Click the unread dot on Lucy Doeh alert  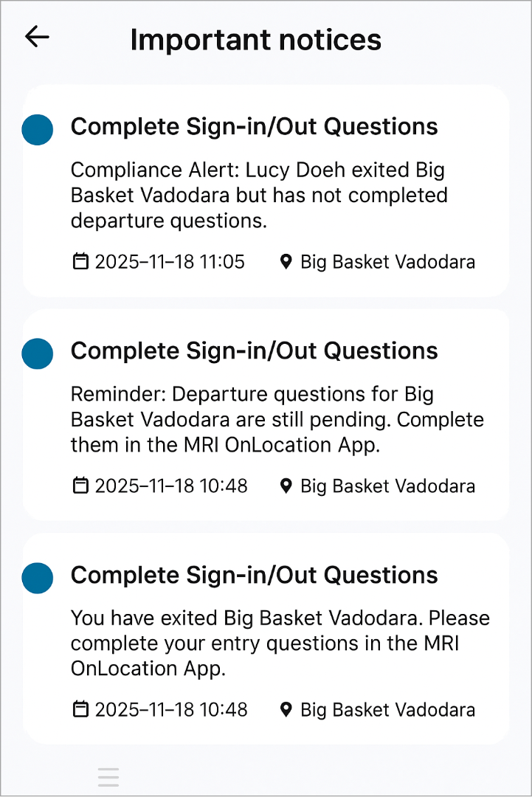(38, 130)
